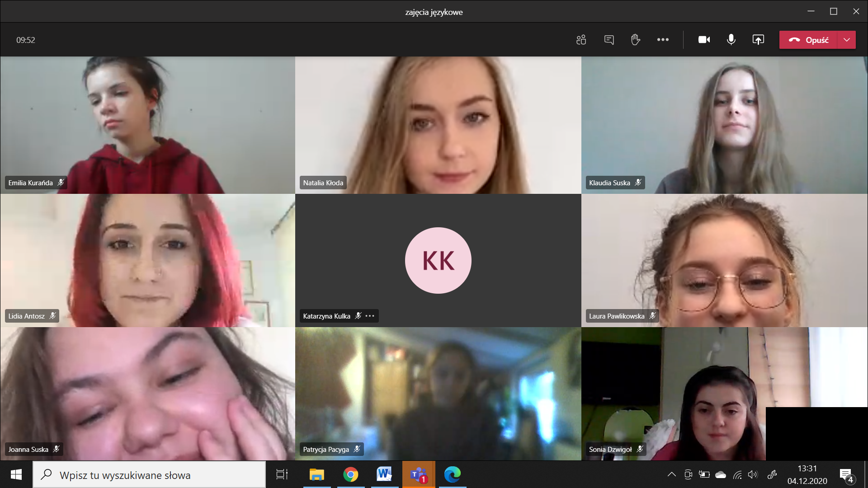The width and height of the screenshot is (868, 488).
Task: Click the Meet Now tray icon
Action: pos(688,474)
